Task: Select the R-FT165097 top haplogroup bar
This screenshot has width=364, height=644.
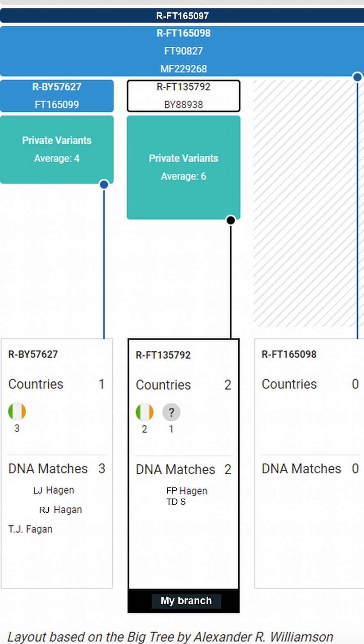Action: click(x=182, y=16)
